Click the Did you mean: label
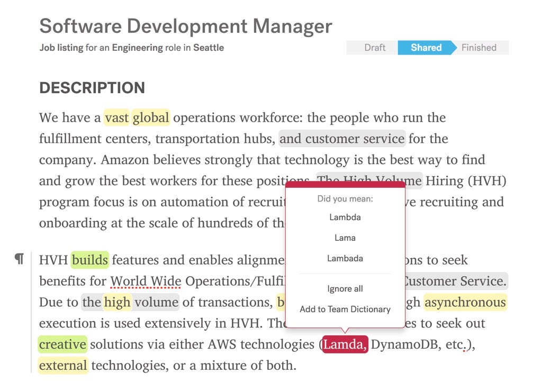Screen dimensions: 542x392 pyautogui.click(x=345, y=199)
